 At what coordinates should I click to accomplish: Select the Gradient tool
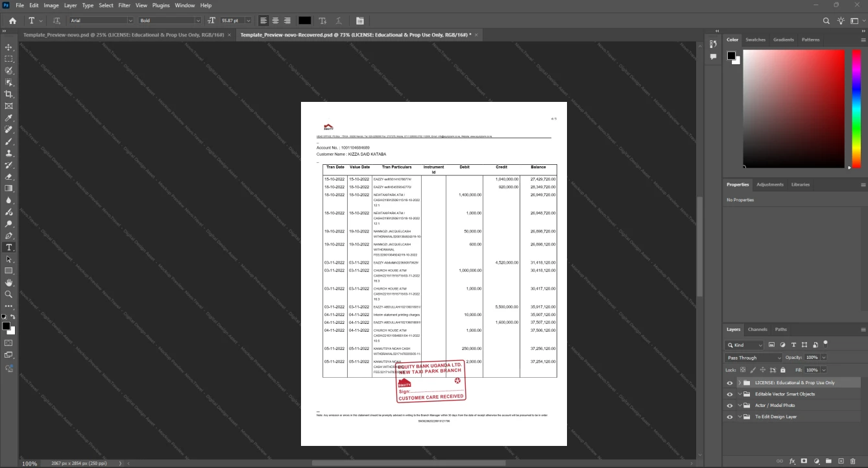coord(9,188)
